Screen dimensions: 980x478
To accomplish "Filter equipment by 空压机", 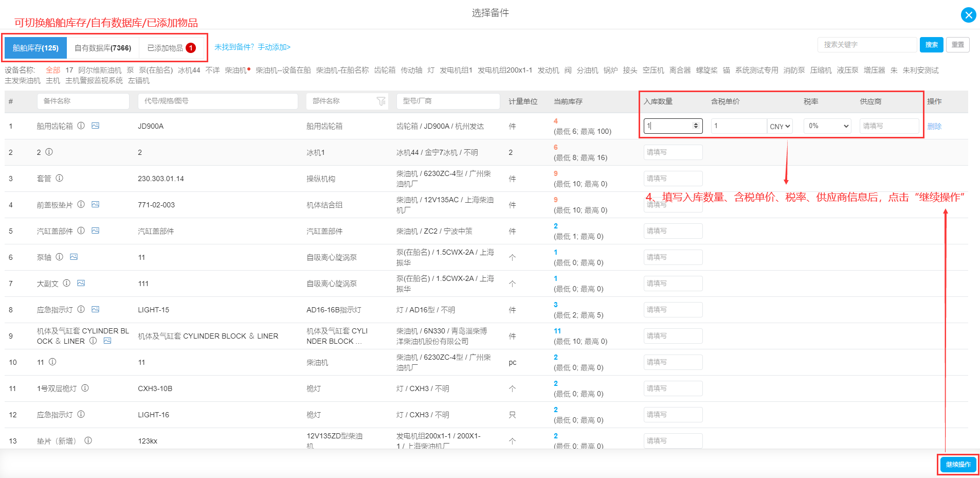I will pyautogui.click(x=654, y=70).
